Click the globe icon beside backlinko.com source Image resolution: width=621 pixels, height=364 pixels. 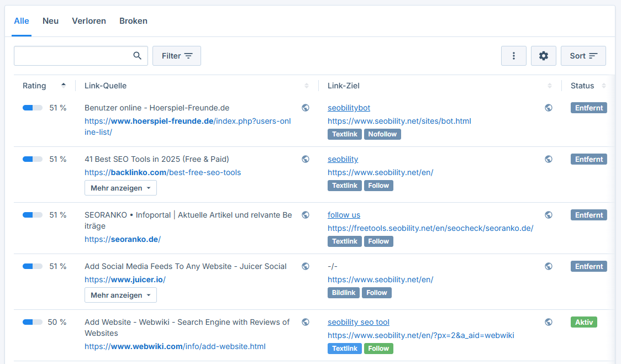coord(306,159)
